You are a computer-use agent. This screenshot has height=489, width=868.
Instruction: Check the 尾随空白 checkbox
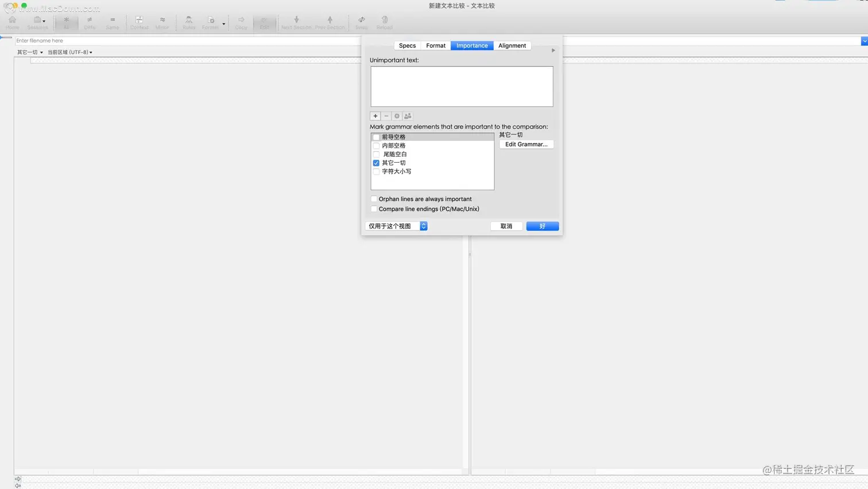tap(376, 155)
